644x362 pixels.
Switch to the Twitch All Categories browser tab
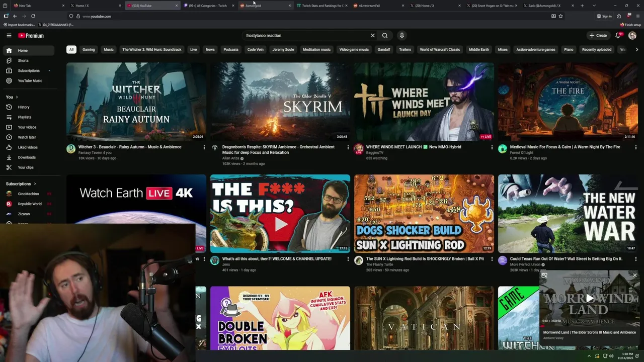pos(207,6)
